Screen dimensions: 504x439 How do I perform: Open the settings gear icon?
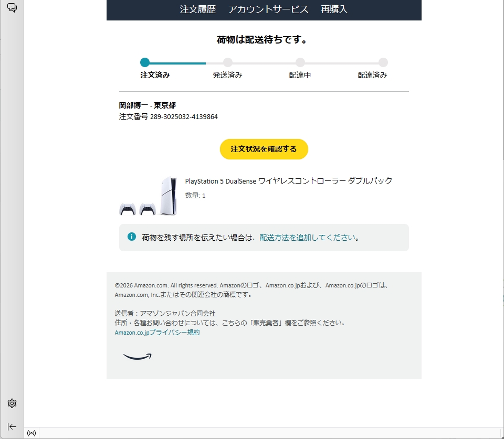12,403
